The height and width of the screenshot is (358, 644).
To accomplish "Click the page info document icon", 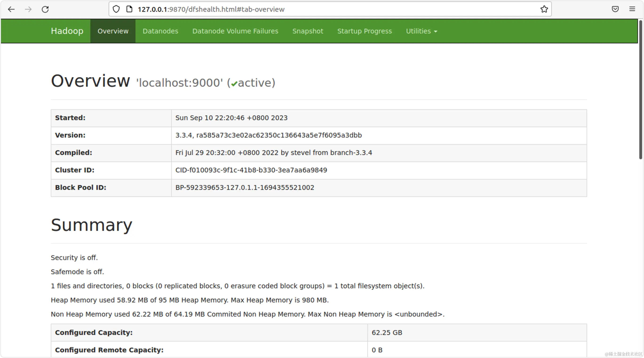I will point(129,9).
